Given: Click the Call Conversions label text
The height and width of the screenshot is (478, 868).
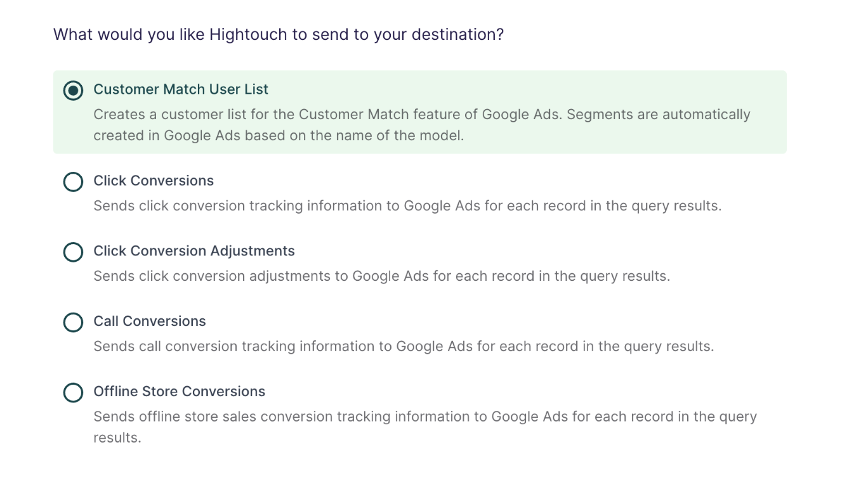Looking at the screenshot, I should point(149,321).
